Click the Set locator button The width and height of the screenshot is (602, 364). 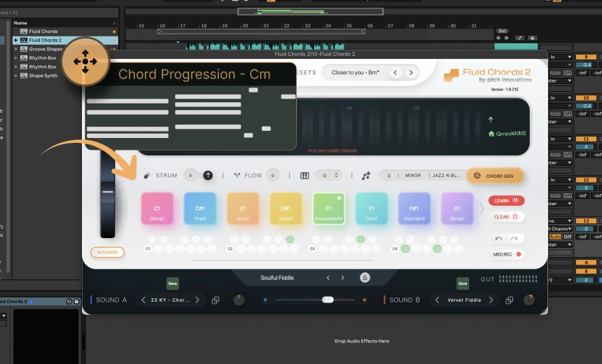[x=502, y=31]
